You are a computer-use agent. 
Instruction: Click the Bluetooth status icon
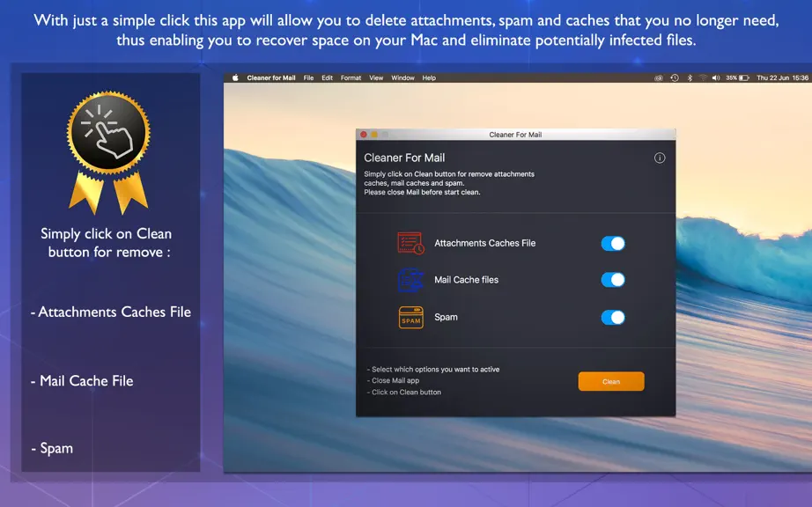point(690,77)
